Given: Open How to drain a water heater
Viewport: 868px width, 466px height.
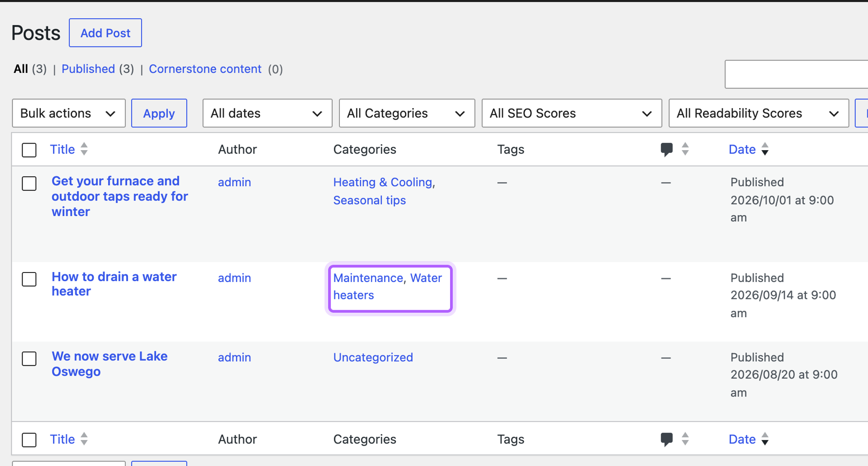Looking at the screenshot, I should (x=114, y=284).
